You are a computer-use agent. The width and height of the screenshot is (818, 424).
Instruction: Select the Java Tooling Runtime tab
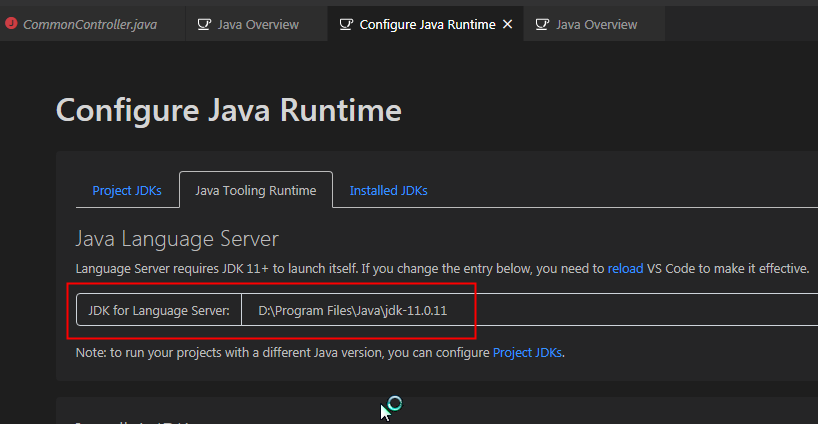tap(255, 190)
